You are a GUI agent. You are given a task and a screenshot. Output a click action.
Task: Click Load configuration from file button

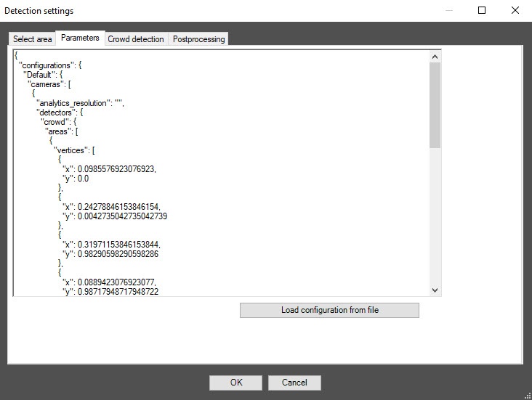pyautogui.click(x=329, y=310)
